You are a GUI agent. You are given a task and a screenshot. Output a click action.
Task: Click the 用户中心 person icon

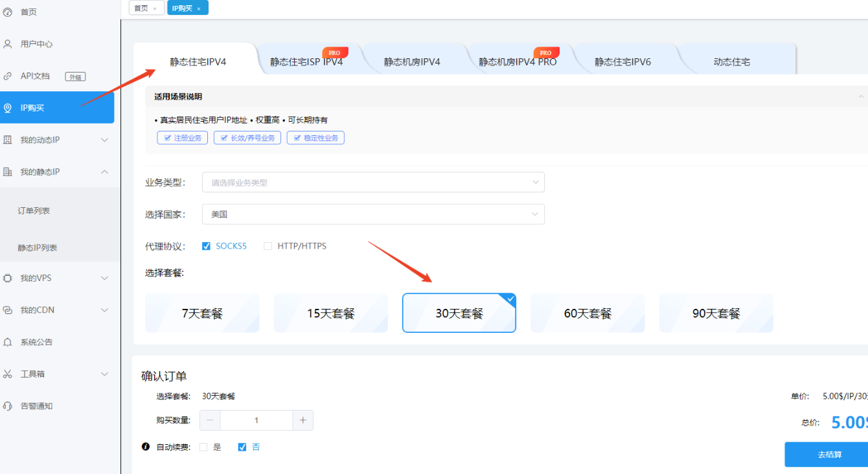coord(8,44)
